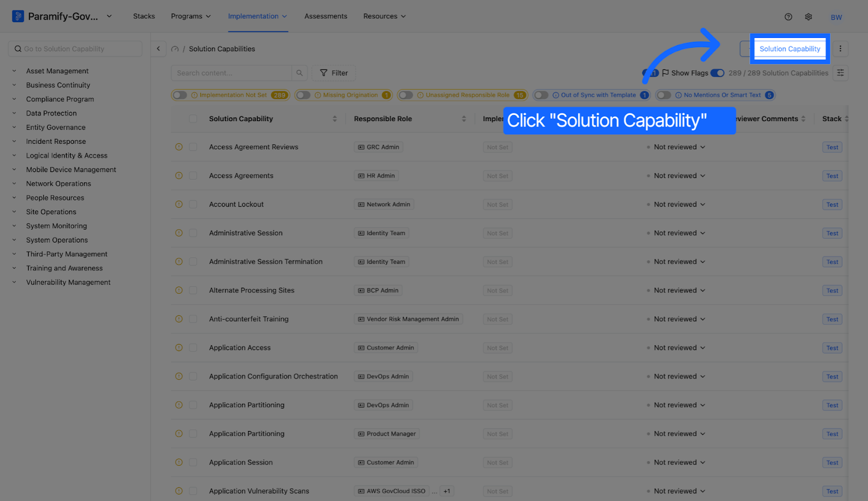Select Data Protection in sidebar
This screenshot has width=868, height=501.
[52, 113]
